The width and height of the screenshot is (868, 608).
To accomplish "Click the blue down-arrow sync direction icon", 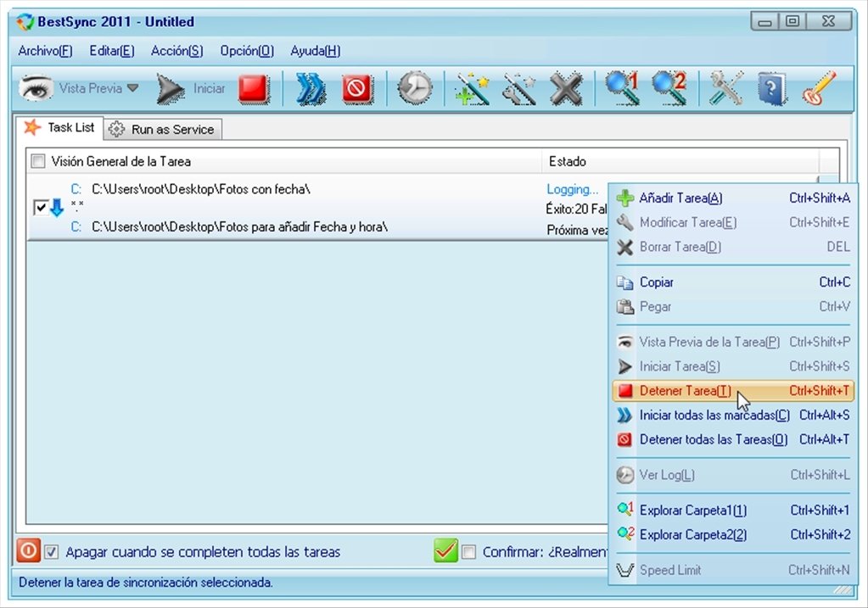I will [57, 208].
